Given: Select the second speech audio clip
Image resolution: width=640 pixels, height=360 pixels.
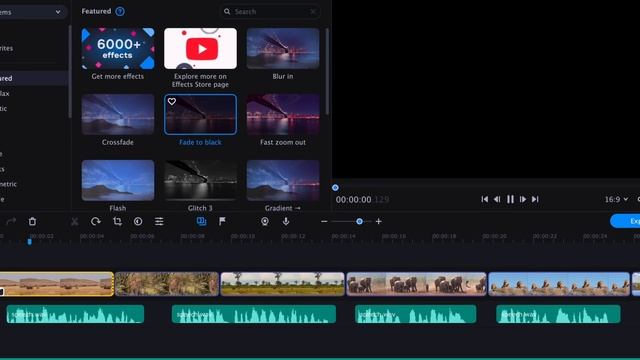Looking at the screenshot, I should (x=254, y=314).
